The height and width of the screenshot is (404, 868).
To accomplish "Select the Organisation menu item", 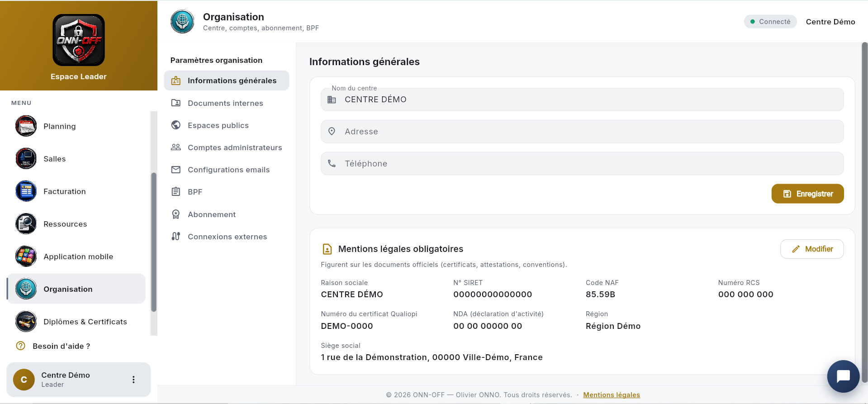I will click(x=76, y=289).
